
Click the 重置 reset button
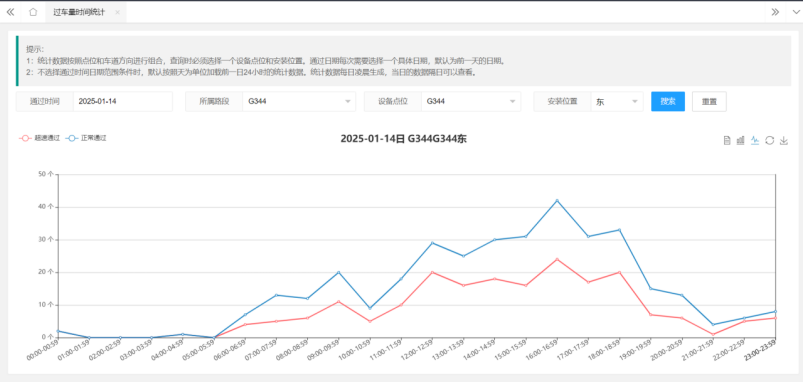[x=709, y=101]
